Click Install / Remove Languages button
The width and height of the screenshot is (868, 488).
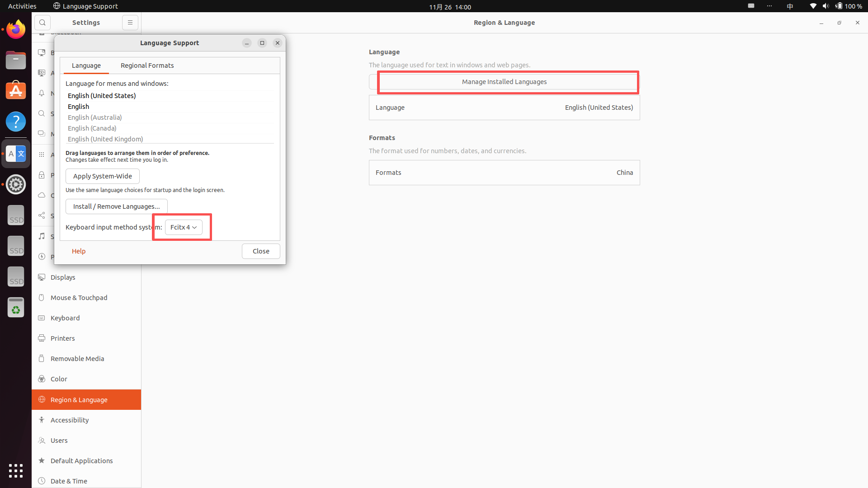click(x=116, y=206)
